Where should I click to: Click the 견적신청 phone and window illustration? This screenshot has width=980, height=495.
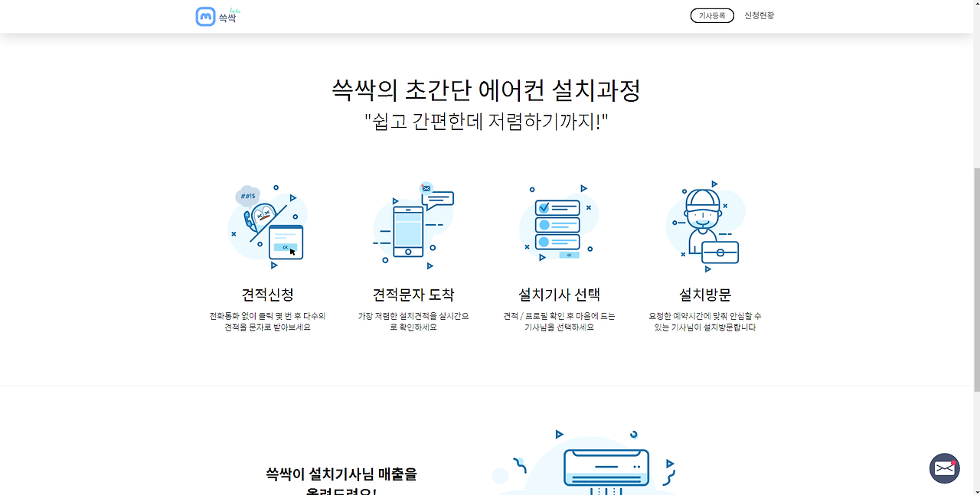(x=268, y=226)
